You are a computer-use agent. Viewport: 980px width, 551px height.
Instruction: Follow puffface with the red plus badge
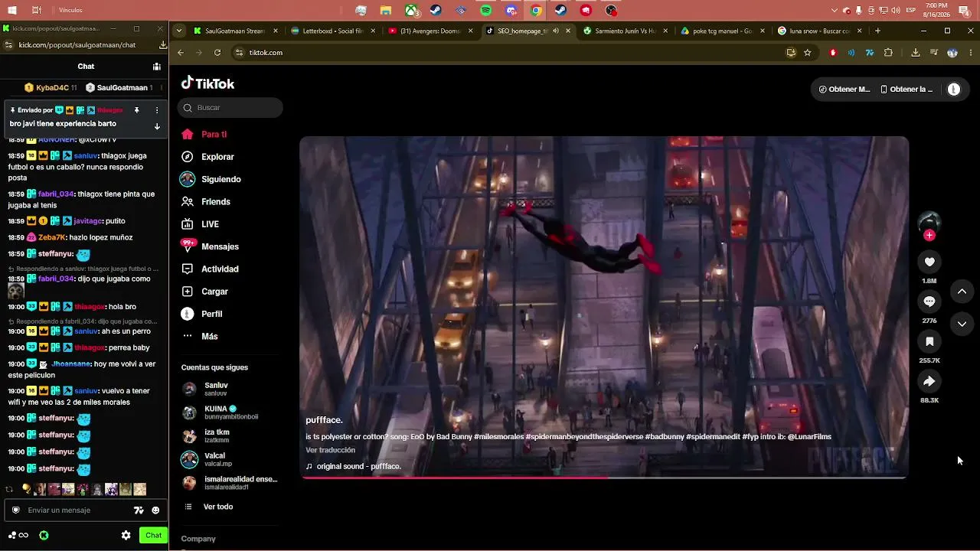pyautogui.click(x=929, y=236)
